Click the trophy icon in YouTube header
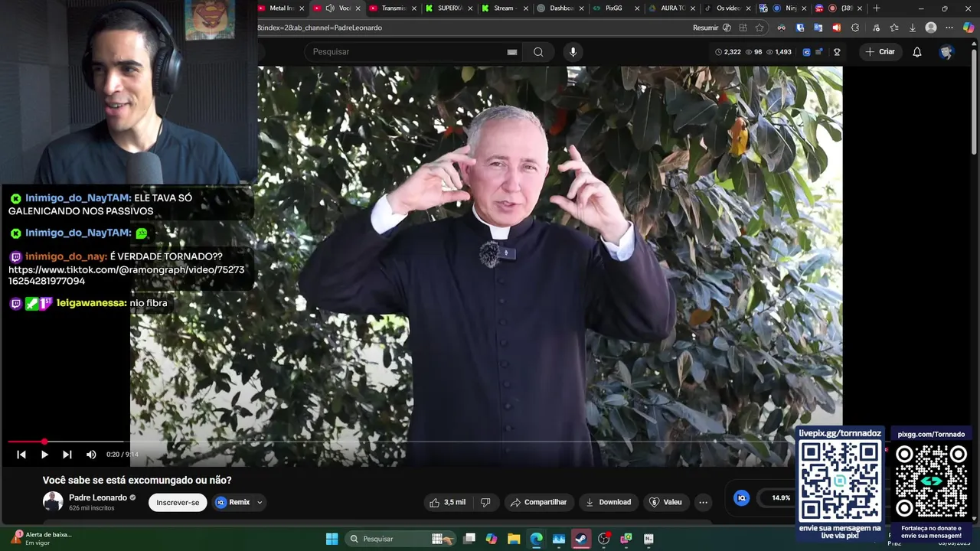 837,51
